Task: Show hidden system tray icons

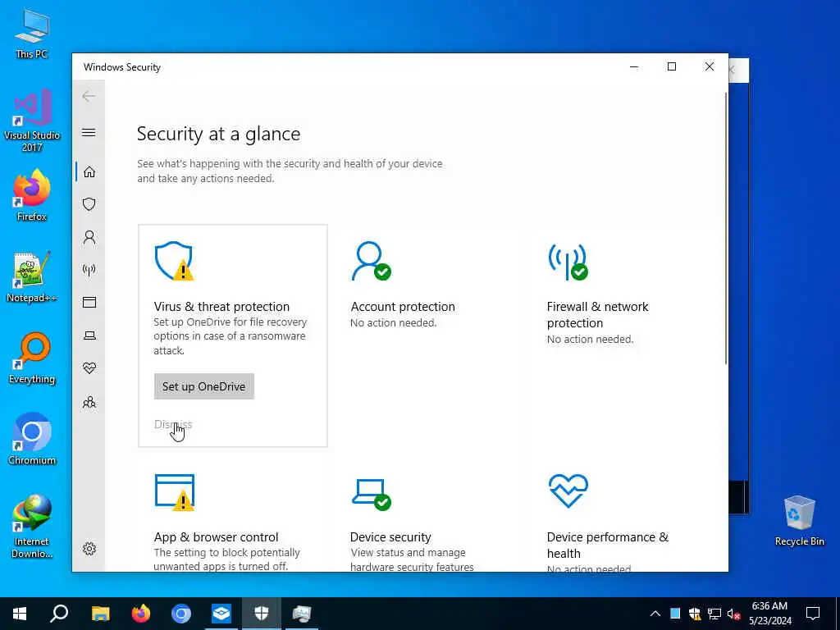Action: [655, 614]
